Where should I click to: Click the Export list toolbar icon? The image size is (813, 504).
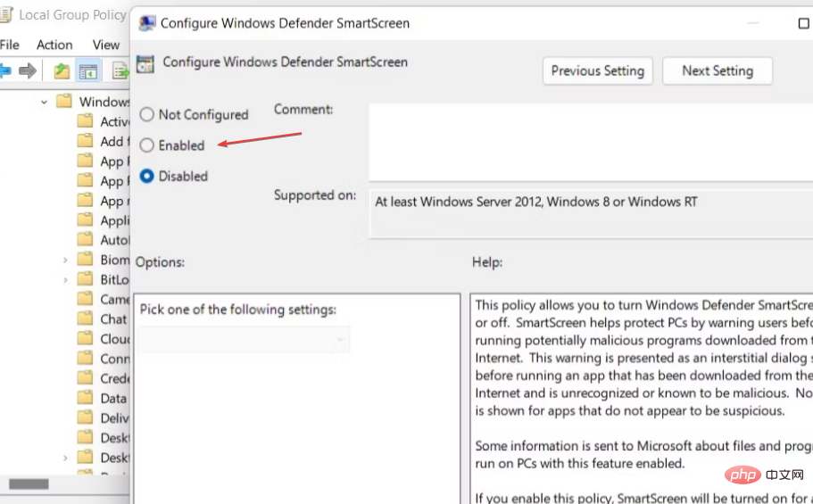pos(120,71)
